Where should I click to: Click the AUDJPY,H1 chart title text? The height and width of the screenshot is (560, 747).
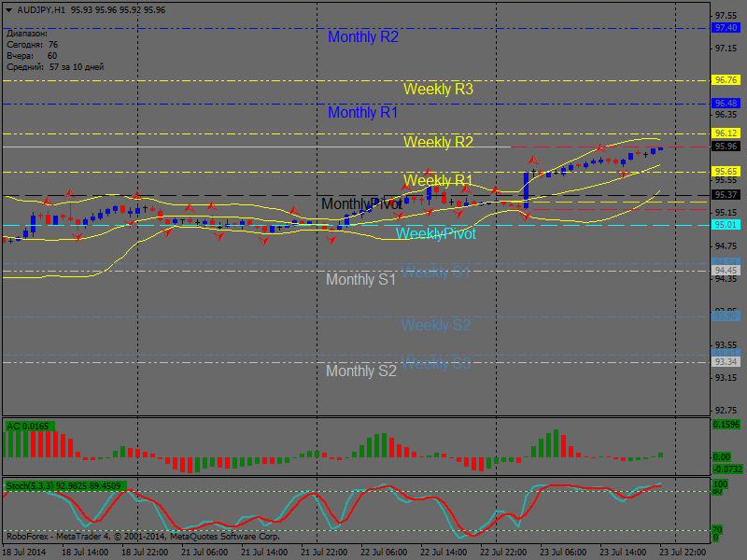pyautogui.click(x=42, y=9)
